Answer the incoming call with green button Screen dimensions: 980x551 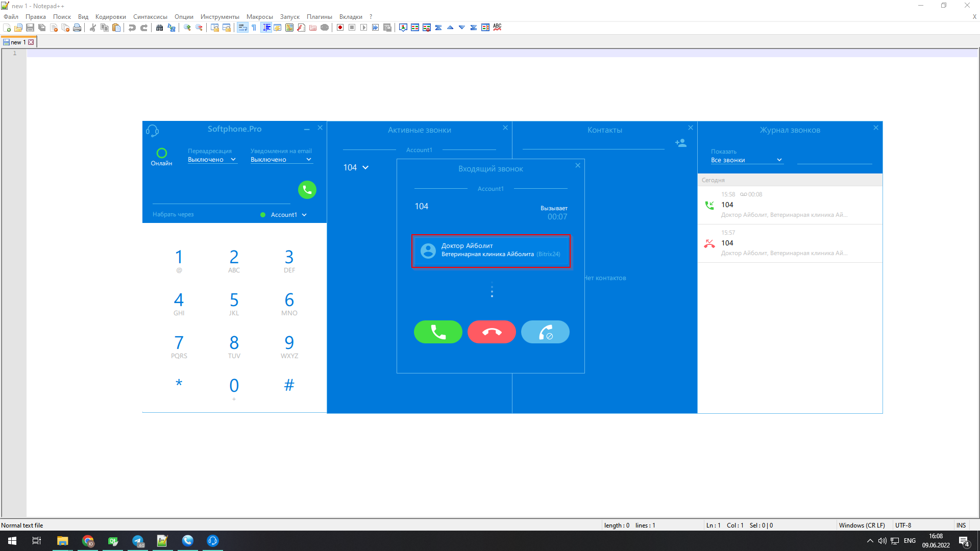(x=438, y=332)
